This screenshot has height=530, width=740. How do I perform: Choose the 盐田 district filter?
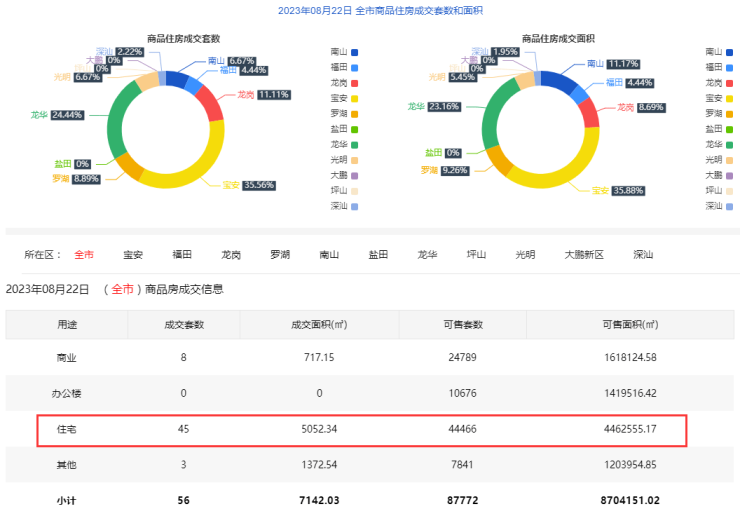378,255
